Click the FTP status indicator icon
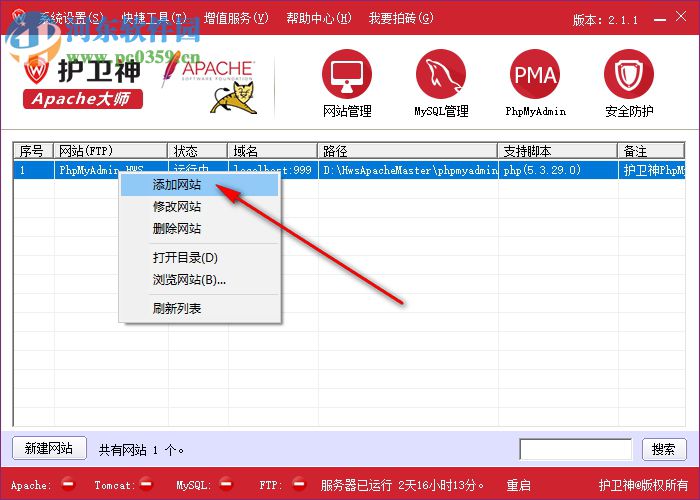Viewport: 700px width, 500px height. (299, 484)
